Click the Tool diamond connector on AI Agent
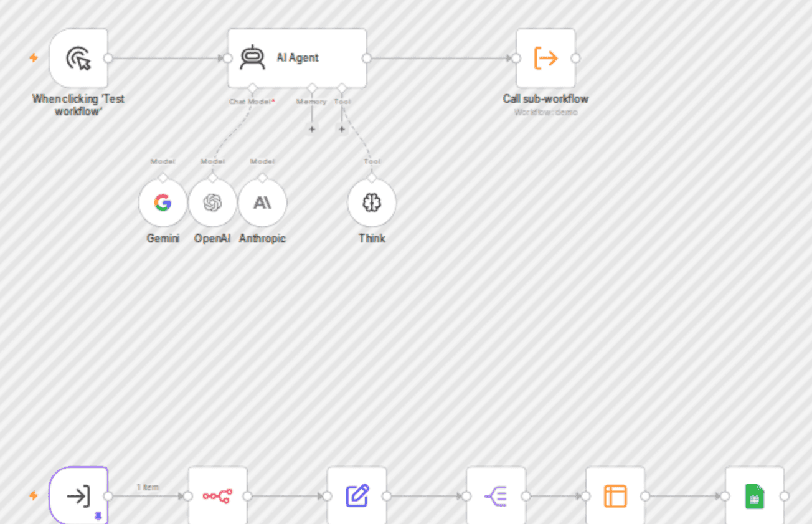 [x=341, y=87]
